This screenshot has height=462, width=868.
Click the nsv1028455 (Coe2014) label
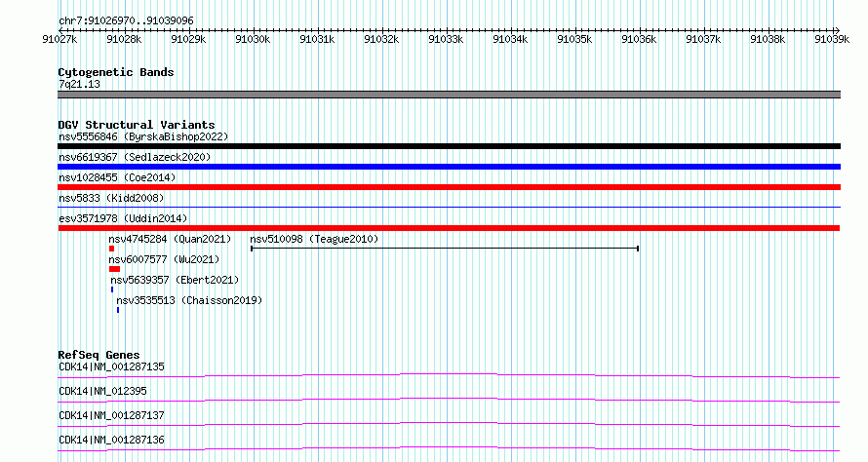coord(117,177)
